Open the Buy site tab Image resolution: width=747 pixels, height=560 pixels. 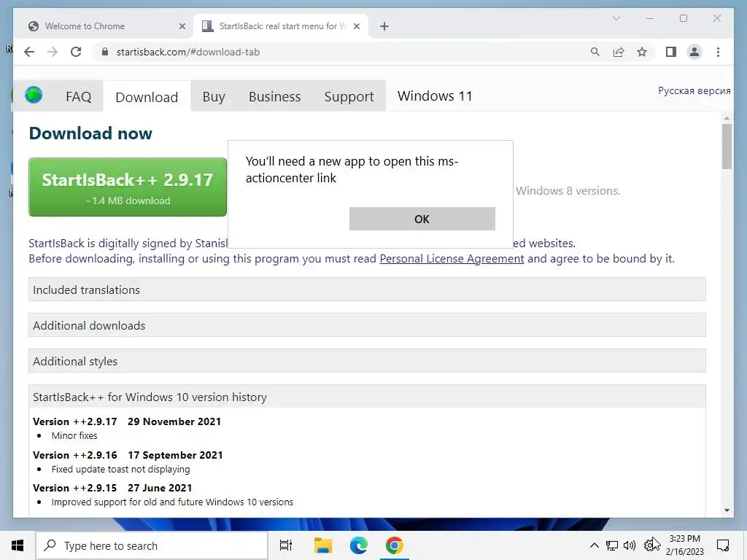[214, 97]
